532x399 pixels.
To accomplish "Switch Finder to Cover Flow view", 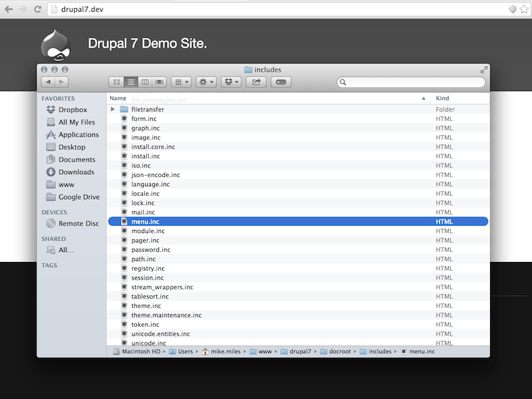I will (159, 81).
